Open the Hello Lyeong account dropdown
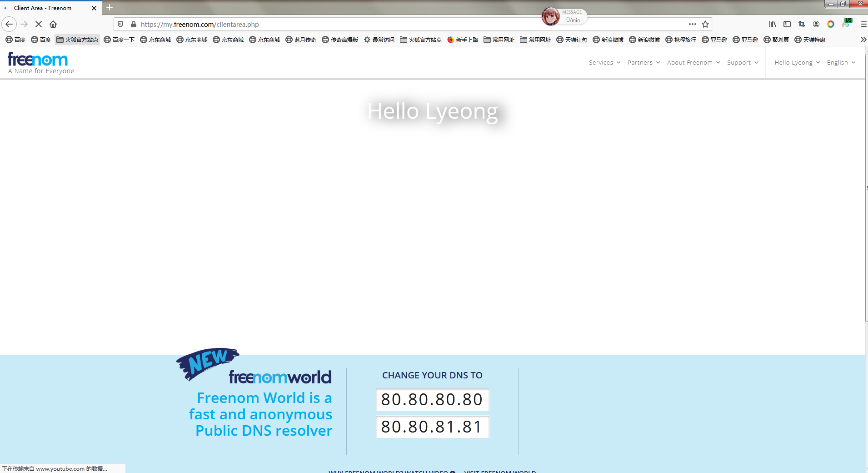Viewport: 868px width, 473px height. click(x=797, y=63)
